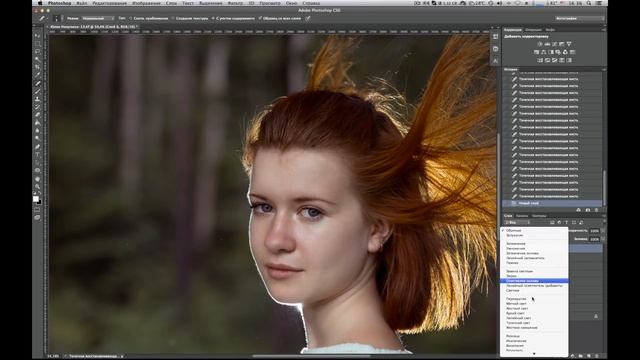The width and height of the screenshot is (640, 360).
Task: Add an Invert adjustment layer
Action: [x=540, y=60]
